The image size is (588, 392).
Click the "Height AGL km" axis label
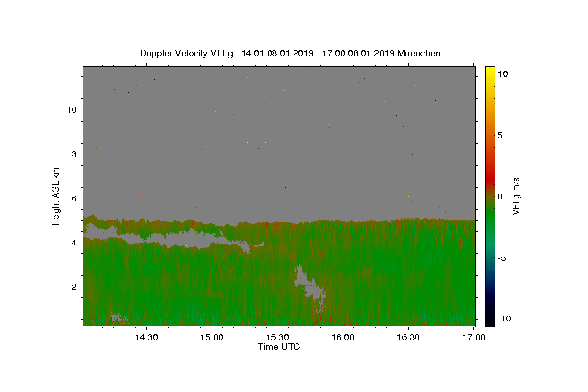(56, 196)
